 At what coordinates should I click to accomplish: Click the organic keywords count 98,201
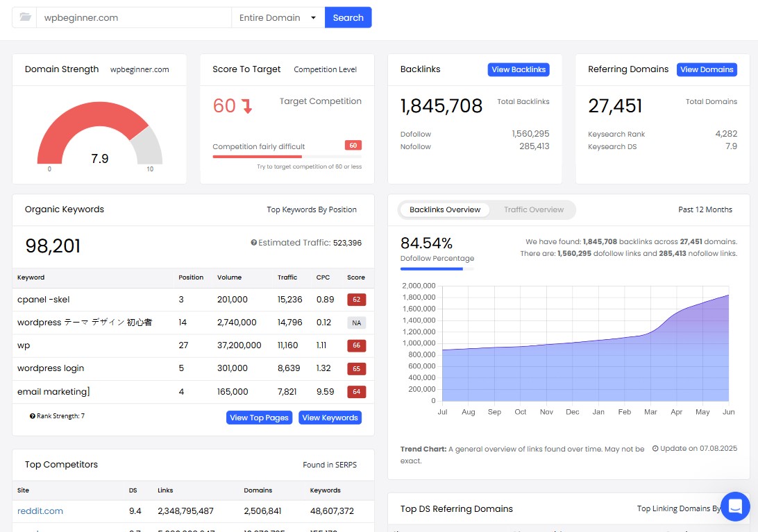(53, 246)
